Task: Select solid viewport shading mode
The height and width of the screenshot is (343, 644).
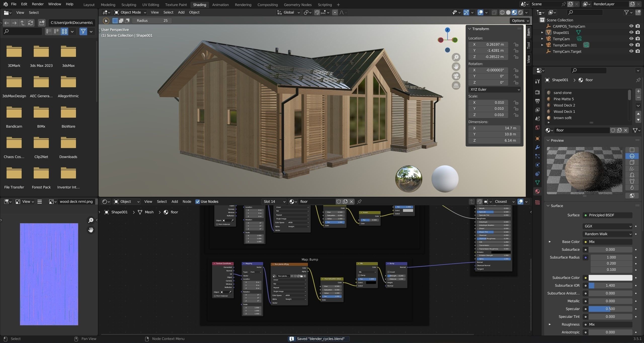Action: click(508, 12)
